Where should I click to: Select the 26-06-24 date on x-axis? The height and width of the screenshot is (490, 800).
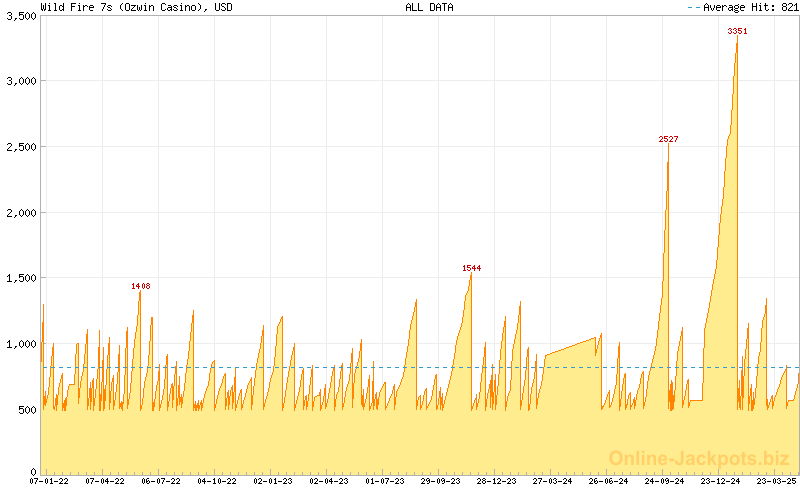click(x=608, y=481)
